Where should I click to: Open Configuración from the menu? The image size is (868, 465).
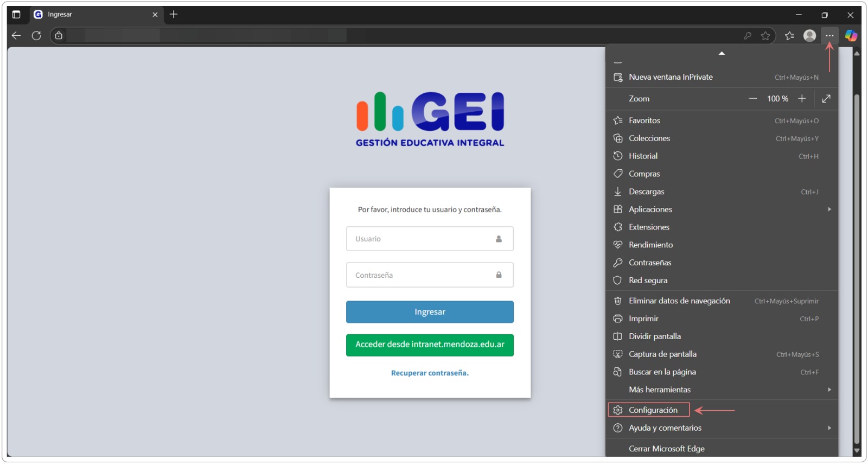[x=722, y=410]
